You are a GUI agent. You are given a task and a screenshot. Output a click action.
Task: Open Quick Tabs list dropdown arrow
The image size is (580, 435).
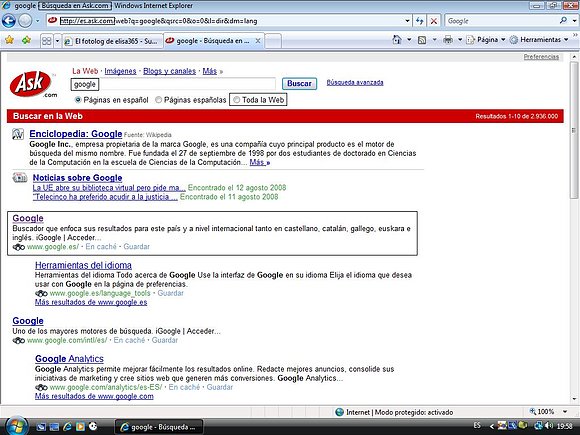tap(57, 41)
